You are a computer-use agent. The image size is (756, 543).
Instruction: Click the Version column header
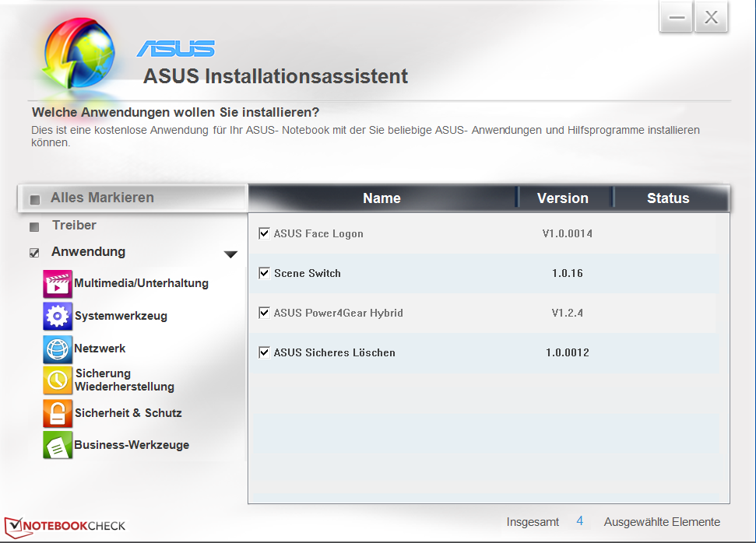tap(563, 198)
